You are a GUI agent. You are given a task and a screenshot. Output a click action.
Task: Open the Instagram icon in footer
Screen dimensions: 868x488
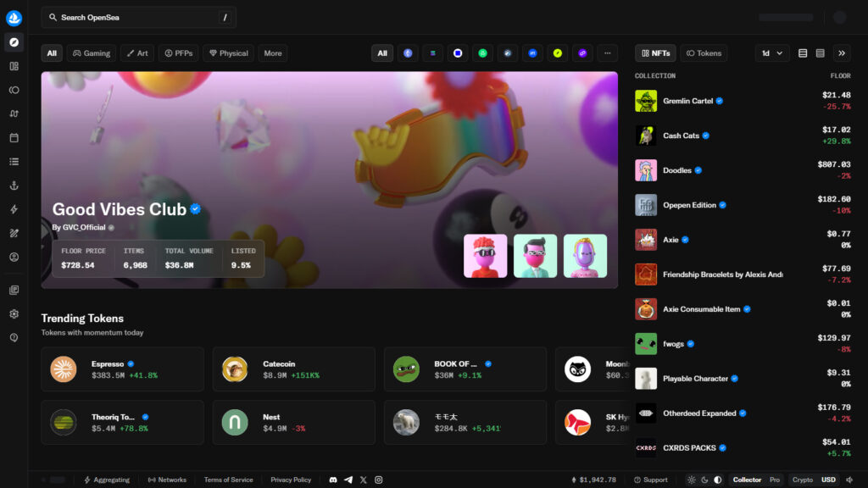(379, 480)
